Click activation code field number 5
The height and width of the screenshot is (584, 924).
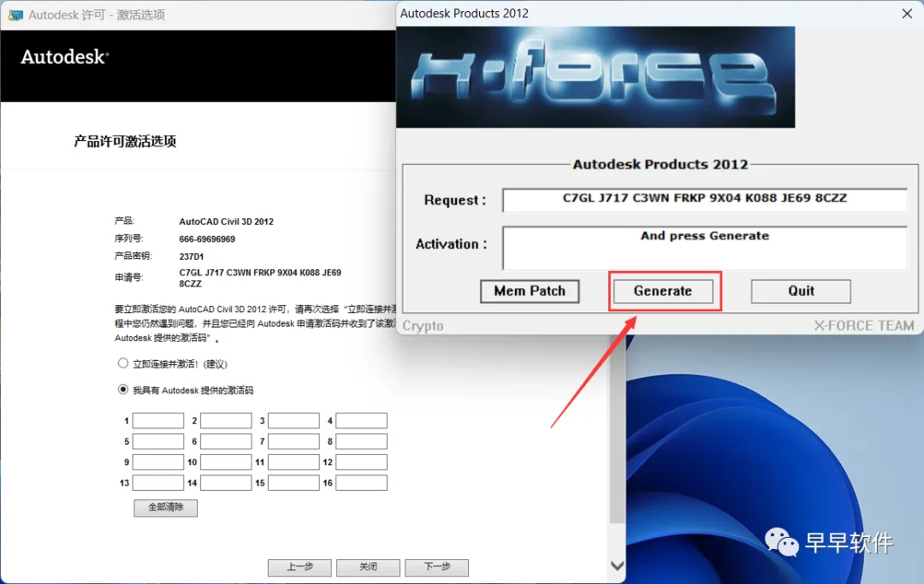158,441
